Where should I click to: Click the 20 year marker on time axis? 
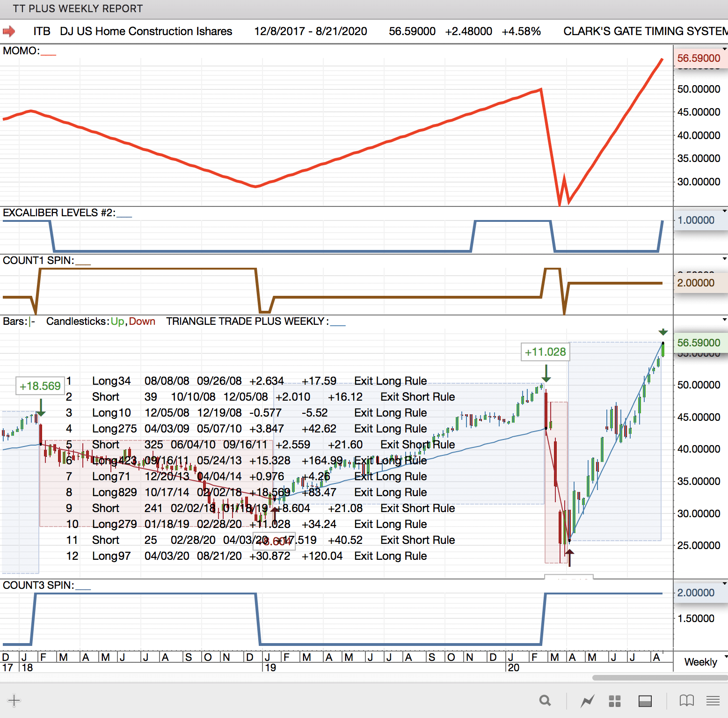[x=514, y=667]
